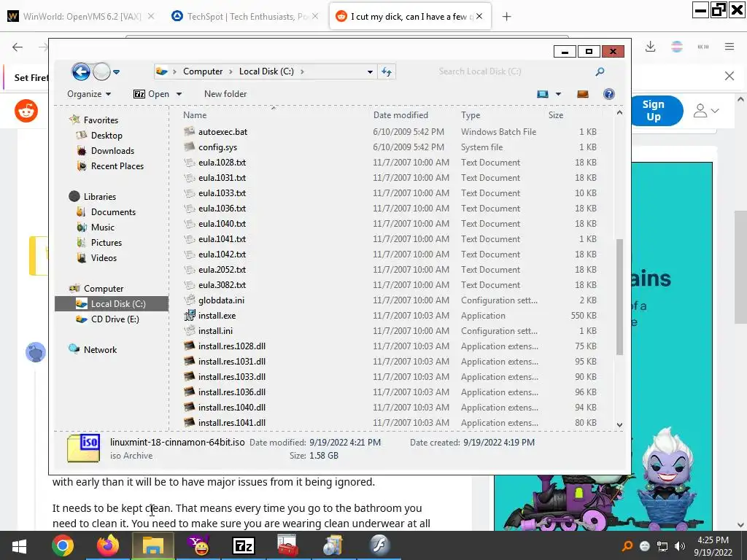Click the change view icon

pyautogui.click(x=542, y=94)
